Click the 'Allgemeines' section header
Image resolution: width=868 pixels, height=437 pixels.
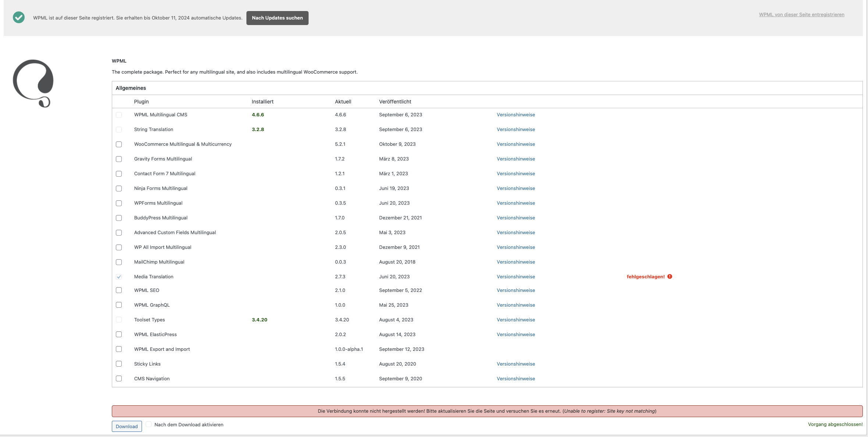click(x=131, y=88)
